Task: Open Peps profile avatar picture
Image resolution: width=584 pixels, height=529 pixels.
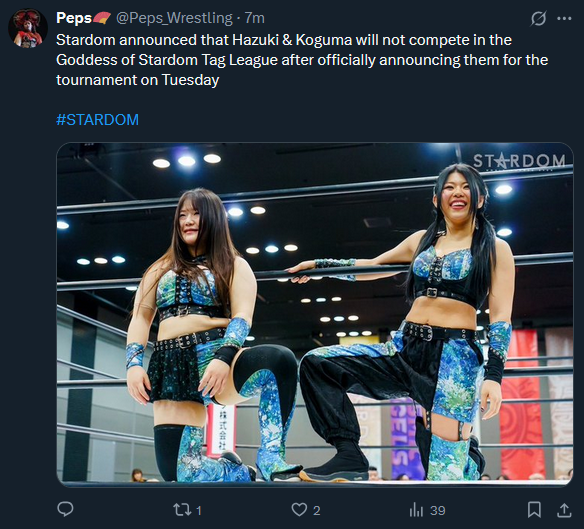Action: click(28, 29)
